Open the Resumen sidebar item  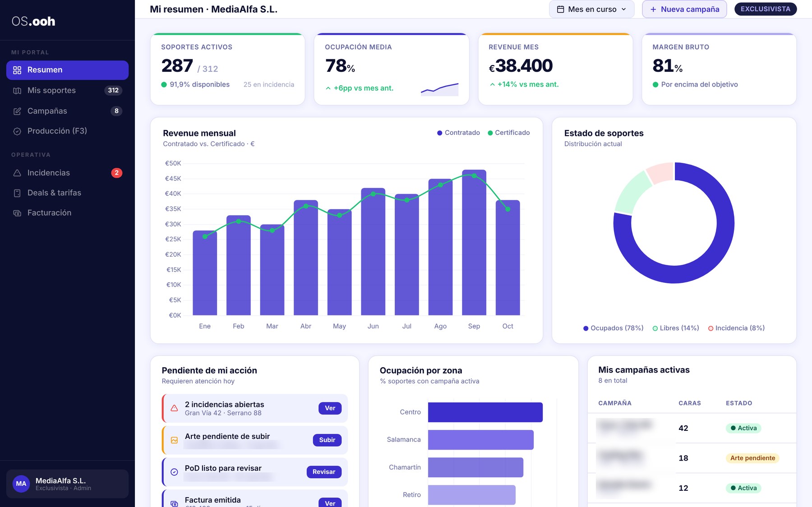coord(67,70)
